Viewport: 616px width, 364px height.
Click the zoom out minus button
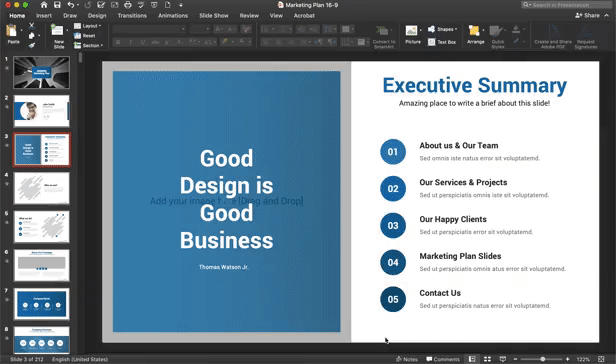515,359
